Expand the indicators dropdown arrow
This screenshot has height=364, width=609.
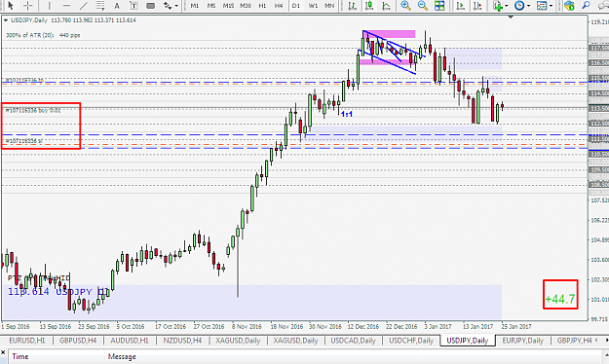point(507,6)
